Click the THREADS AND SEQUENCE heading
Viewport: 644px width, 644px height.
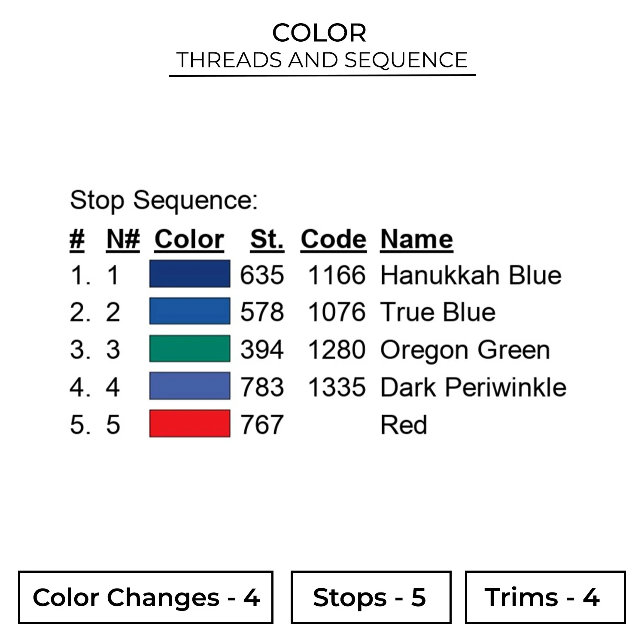click(x=322, y=60)
